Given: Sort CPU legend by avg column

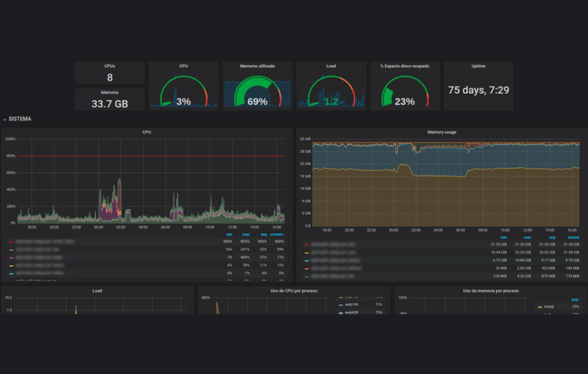Looking at the screenshot, I should pyautogui.click(x=263, y=235).
